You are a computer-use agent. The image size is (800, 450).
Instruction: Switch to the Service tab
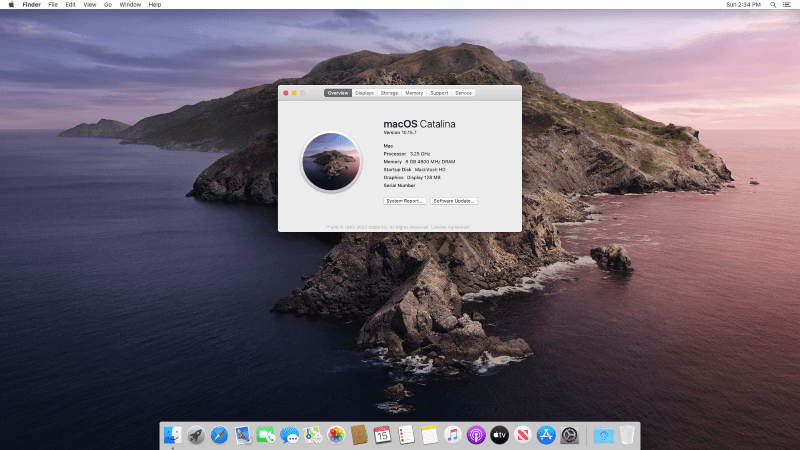click(463, 93)
